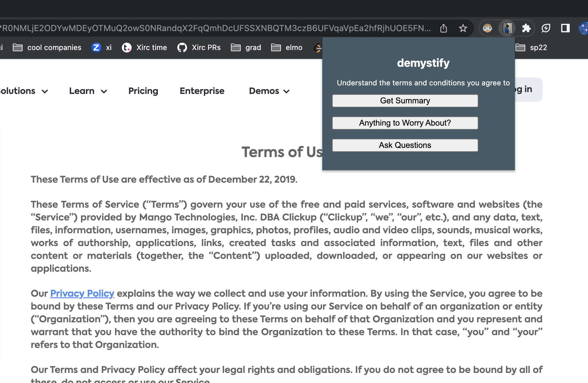Toggle the browser side panel icon

(x=565, y=28)
